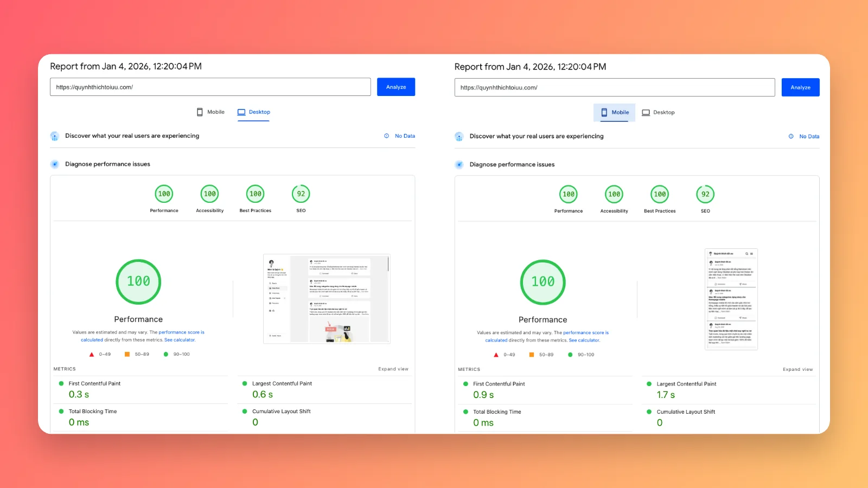Click the info icon next to left No Data

[386, 136]
